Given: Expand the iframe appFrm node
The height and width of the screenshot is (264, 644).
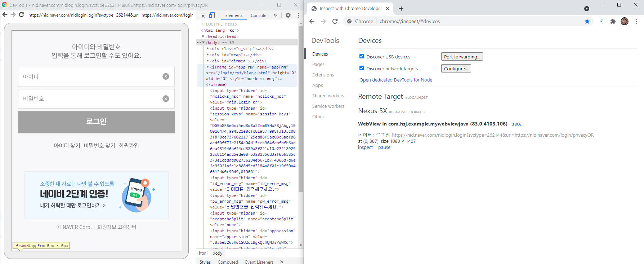Looking at the screenshot, I should [x=208, y=67].
